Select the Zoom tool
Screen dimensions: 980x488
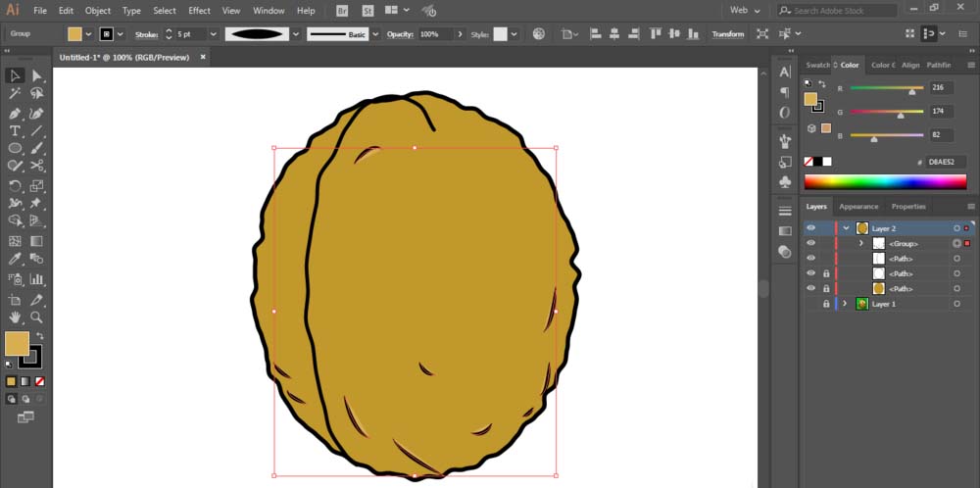[37, 317]
